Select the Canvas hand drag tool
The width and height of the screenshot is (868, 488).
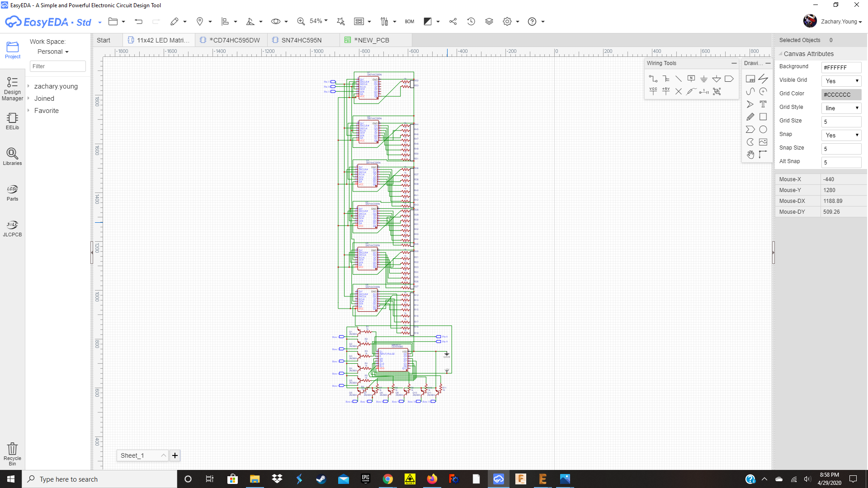click(x=750, y=155)
